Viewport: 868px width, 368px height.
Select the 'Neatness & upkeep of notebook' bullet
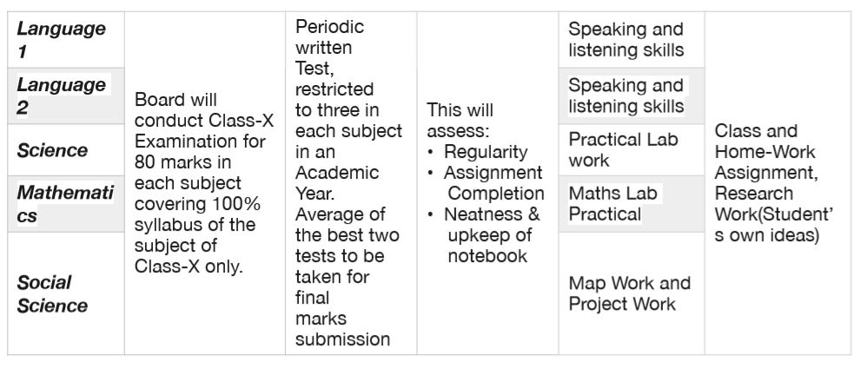pyautogui.click(x=493, y=233)
